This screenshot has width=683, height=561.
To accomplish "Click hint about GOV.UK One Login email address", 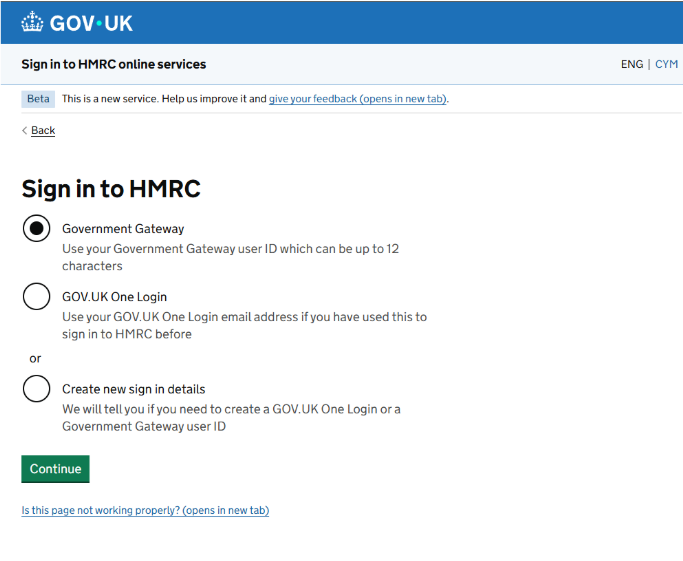I will (x=244, y=325).
